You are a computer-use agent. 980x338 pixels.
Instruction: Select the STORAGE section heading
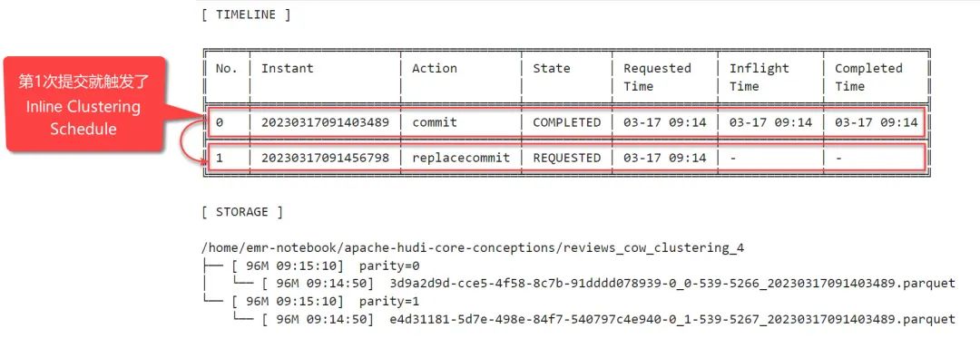pos(242,212)
